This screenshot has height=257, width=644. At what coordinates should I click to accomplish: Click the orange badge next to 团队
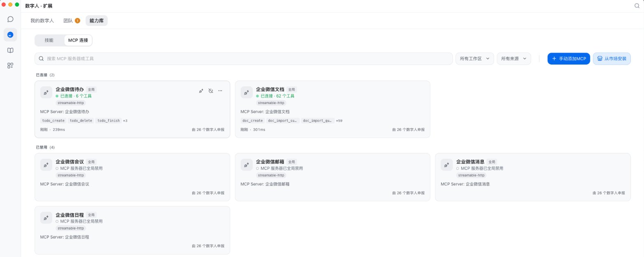point(77,21)
